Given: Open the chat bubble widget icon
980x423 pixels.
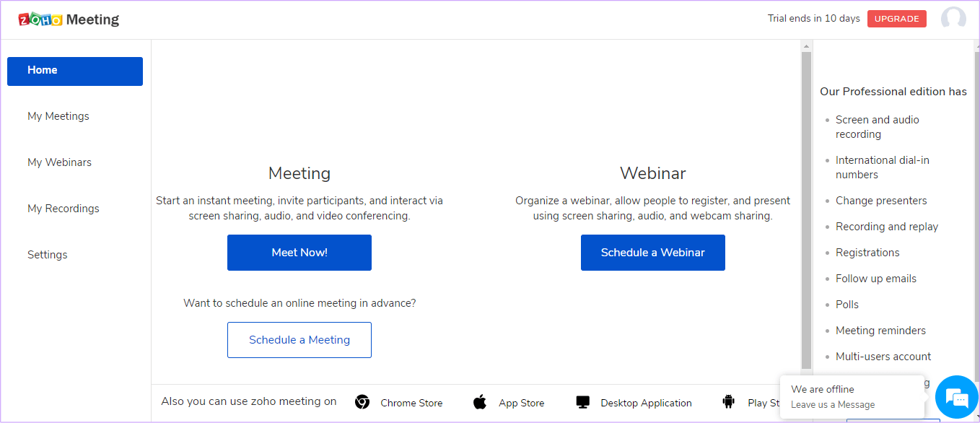Looking at the screenshot, I should pos(956,398).
